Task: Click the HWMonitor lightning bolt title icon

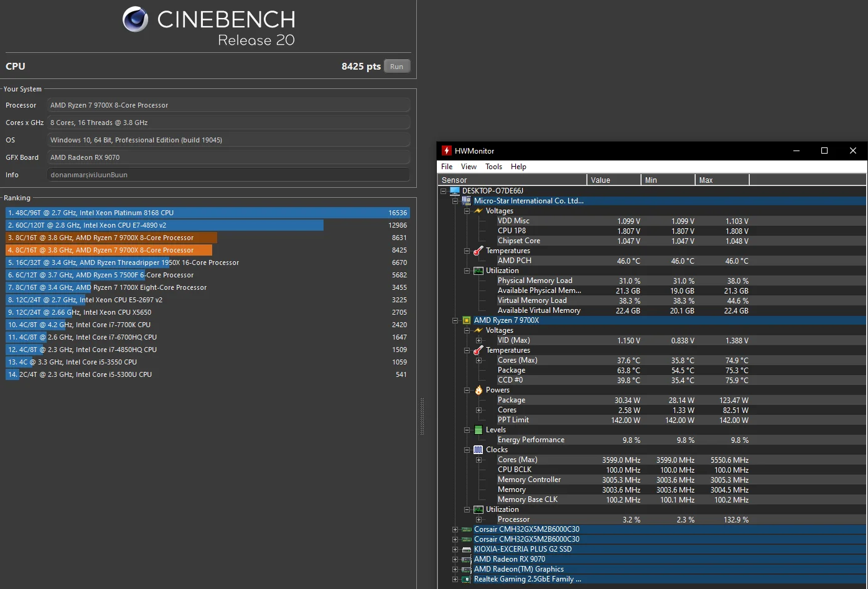Action: click(x=446, y=151)
